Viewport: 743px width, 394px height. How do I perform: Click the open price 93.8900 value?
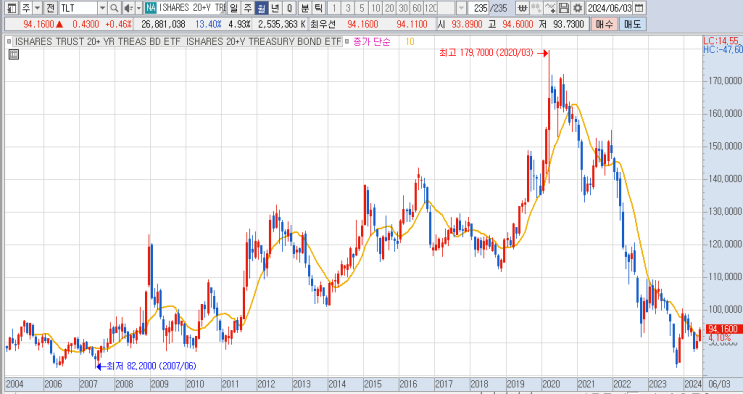coord(467,24)
